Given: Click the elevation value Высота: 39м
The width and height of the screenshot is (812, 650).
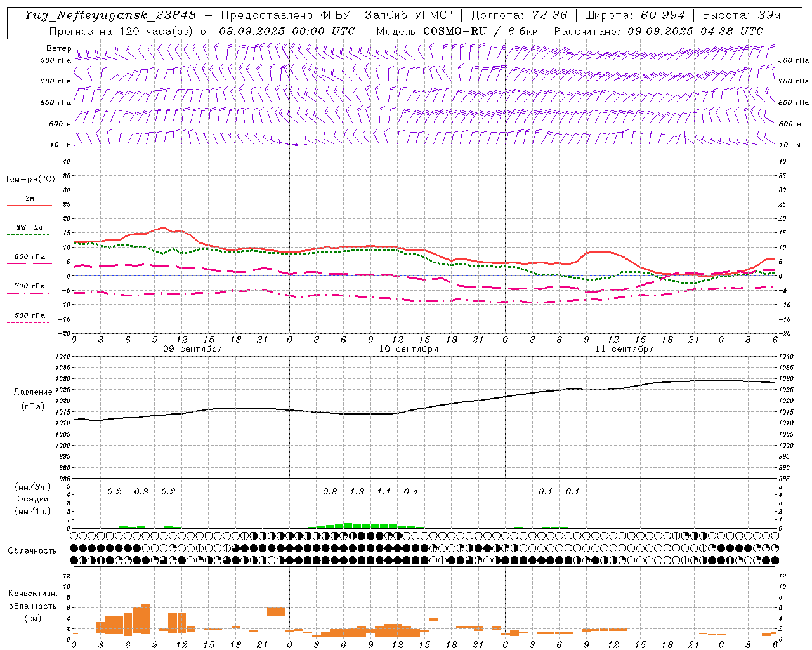Looking at the screenshot, I should 741,15.
